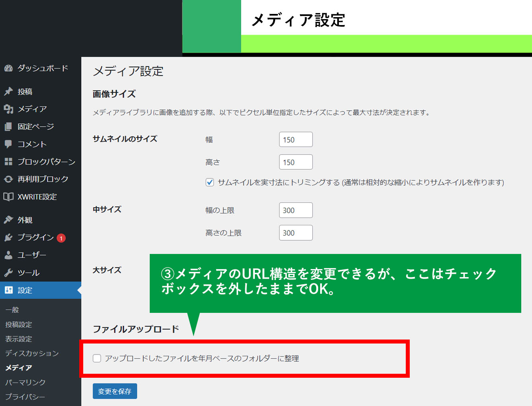Open the メディア library menu

click(41, 109)
